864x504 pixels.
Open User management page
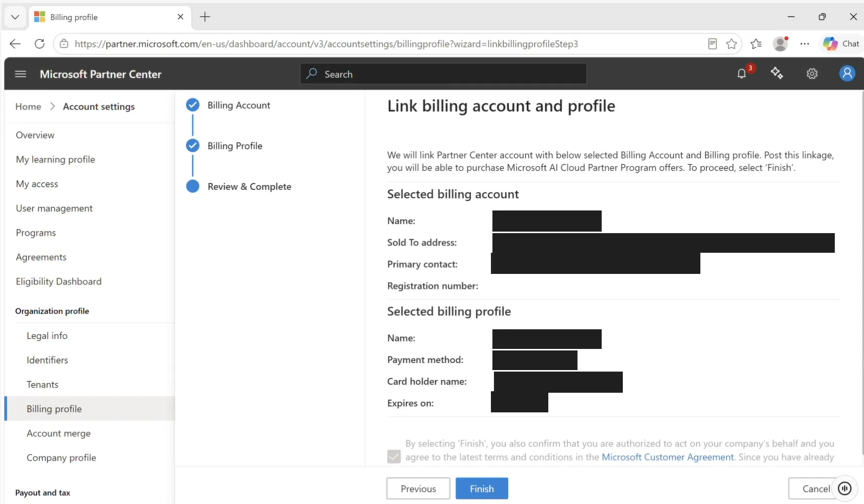click(x=54, y=208)
